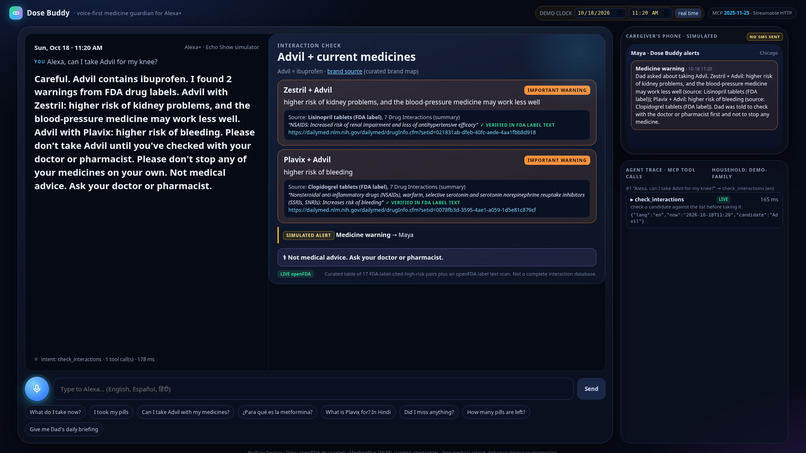Click 'Sun, Oct 18 · 11:20 AM' timestamp
The width and height of the screenshot is (806, 453).
(x=68, y=48)
